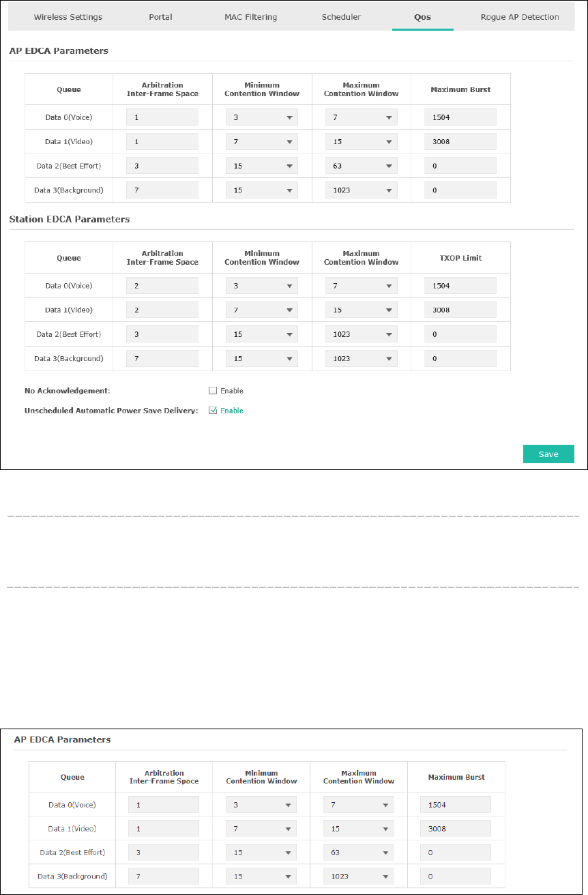Expand Station Video Maximum Contention Window dropdown
Screen dimensions: 588x895
tap(362, 310)
